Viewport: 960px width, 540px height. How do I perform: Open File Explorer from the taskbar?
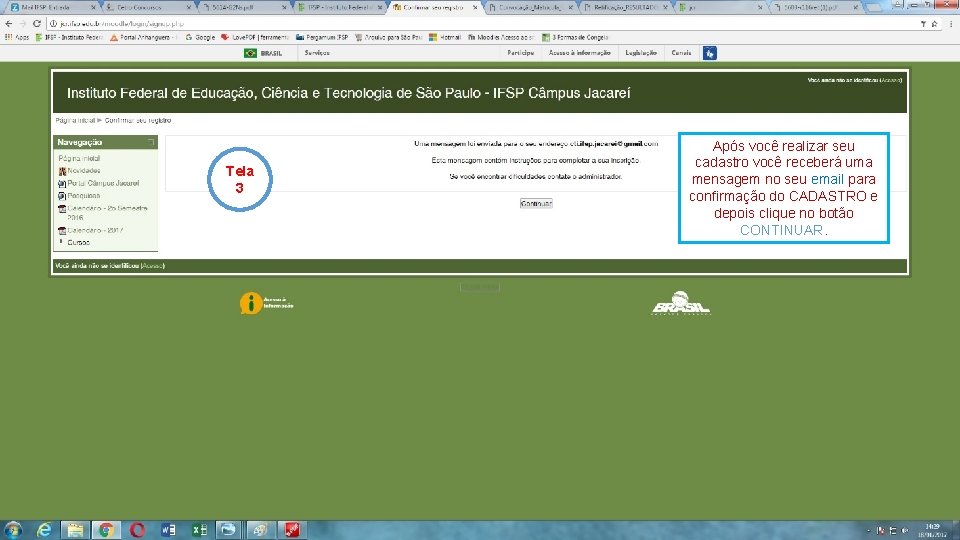point(75,530)
